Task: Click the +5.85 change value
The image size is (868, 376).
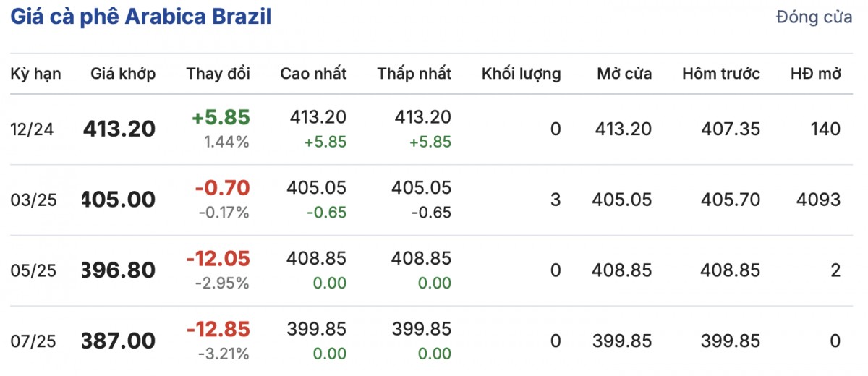Action: (221, 118)
